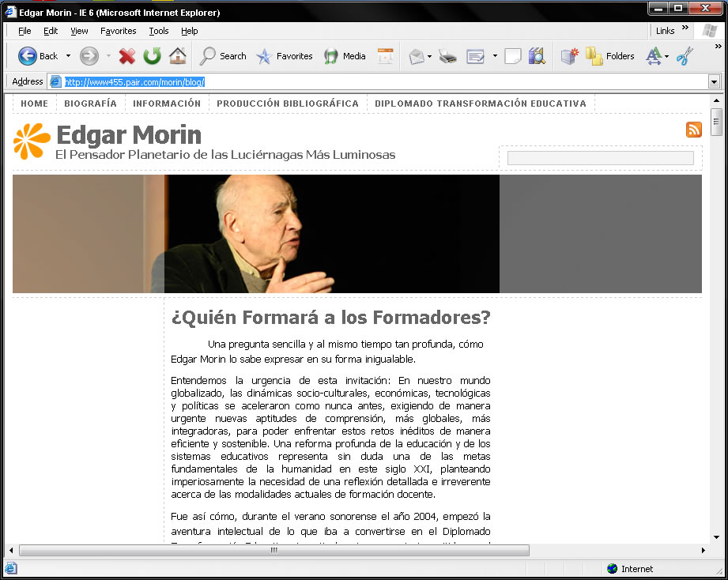Click the ¿Quién Formará a los Formadores? heading
Image resolution: width=728 pixels, height=580 pixels.
pyautogui.click(x=331, y=318)
